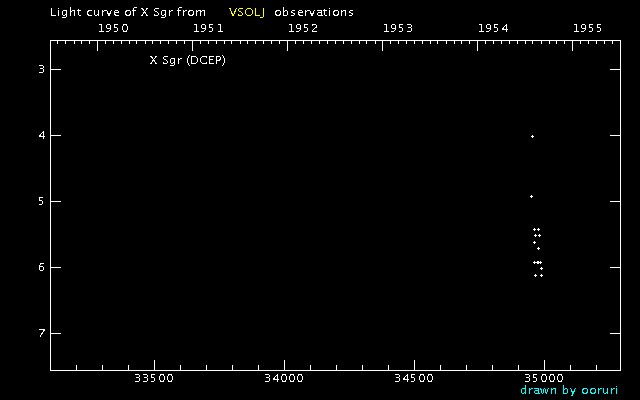This screenshot has height=400, width=640.
Task: Click the 1955 year label on top axis
Action: (586, 29)
